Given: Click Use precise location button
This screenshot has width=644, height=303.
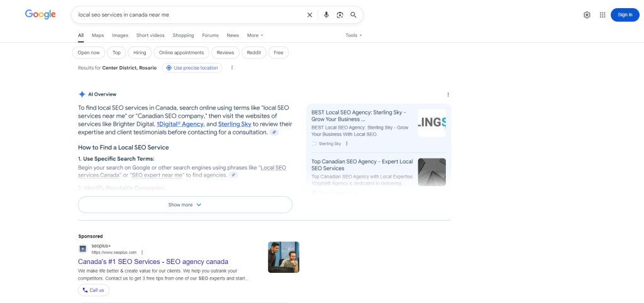Looking at the screenshot, I should tap(192, 68).
